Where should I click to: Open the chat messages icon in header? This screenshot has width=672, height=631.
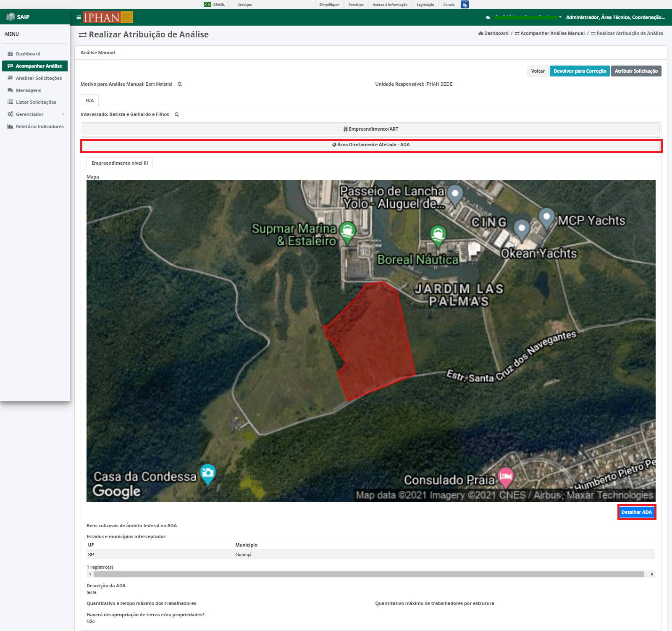coord(488,18)
